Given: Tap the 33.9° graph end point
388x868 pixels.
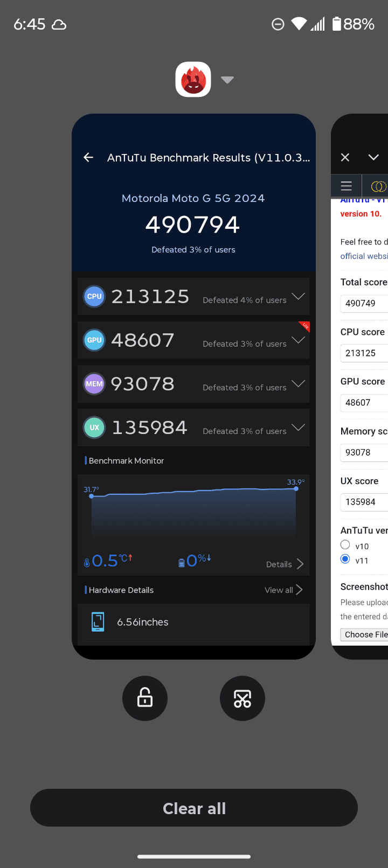Looking at the screenshot, I should tap(296, 488).
